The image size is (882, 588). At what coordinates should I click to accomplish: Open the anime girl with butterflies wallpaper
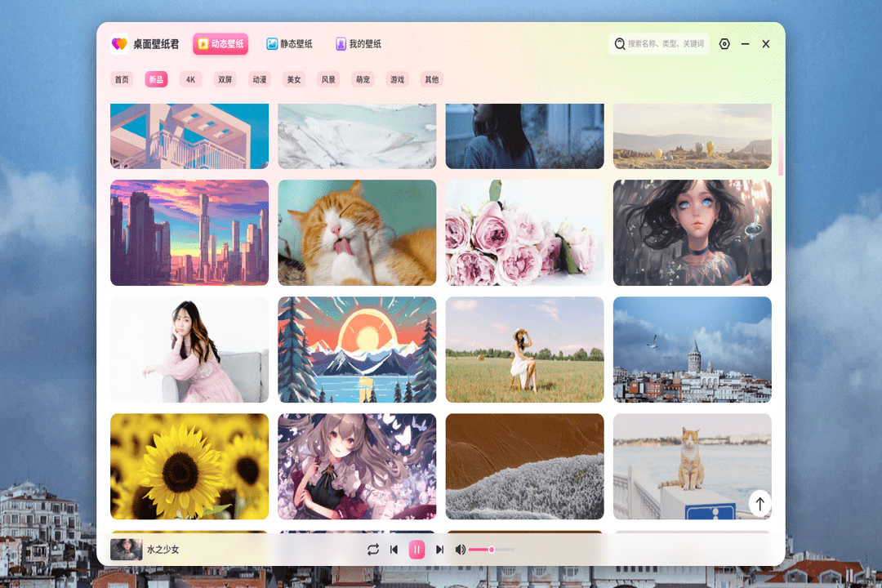(357, 466)
